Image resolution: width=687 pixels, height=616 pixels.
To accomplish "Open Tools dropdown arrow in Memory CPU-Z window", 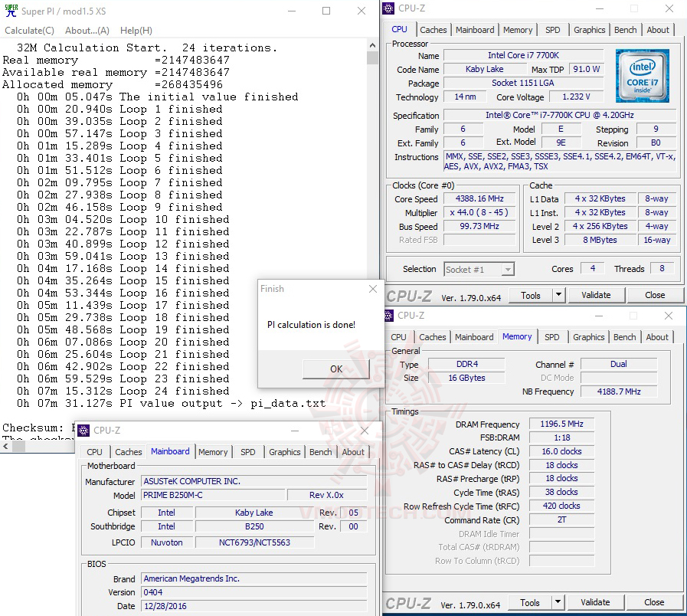I will [558, 602].
